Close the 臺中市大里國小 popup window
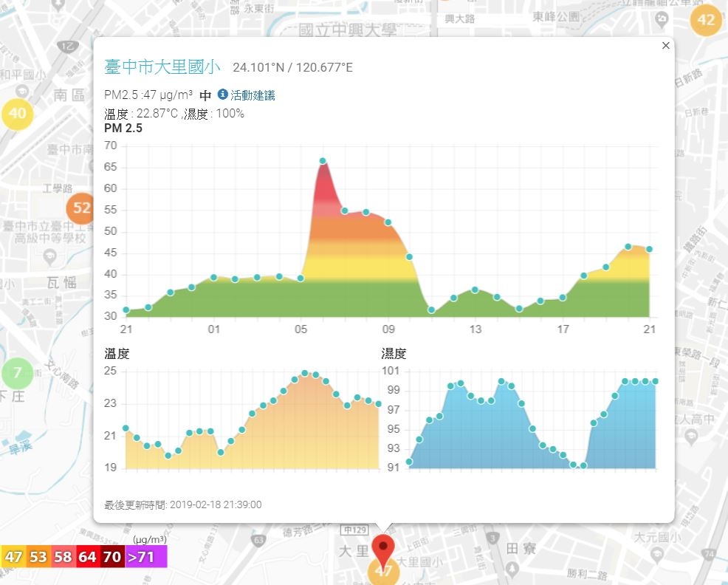728x585 pixels. (665, 46)
